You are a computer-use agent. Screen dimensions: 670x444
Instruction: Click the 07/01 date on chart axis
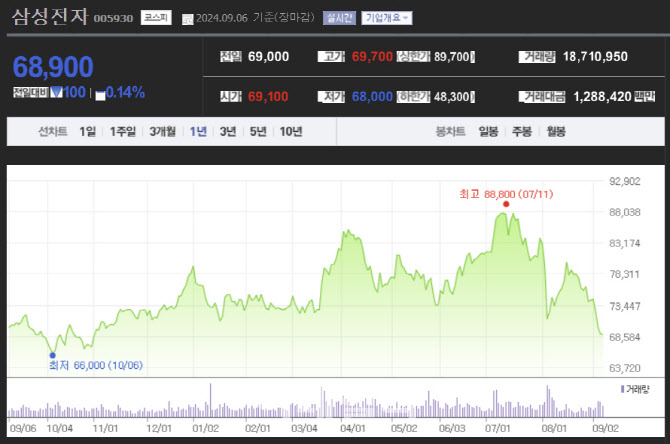point(498,428)
